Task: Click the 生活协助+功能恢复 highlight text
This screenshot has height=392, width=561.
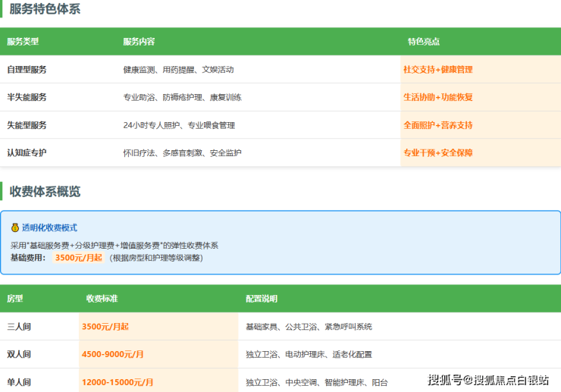Action: (437, 97)
